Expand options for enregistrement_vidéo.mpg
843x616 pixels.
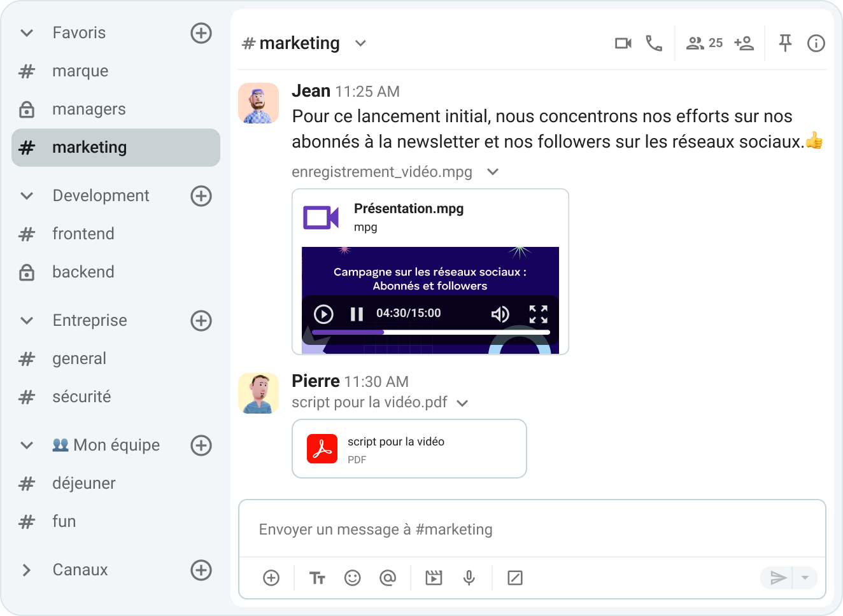point(492,171)
